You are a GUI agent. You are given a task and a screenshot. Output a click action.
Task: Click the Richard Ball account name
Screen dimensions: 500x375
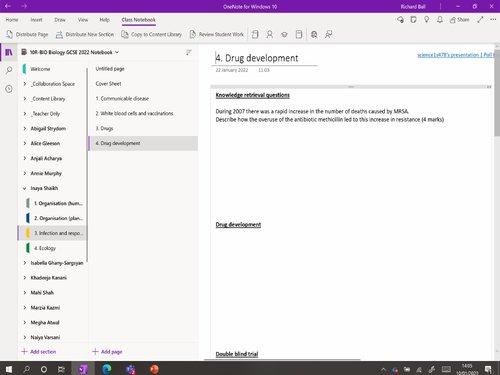413,6
